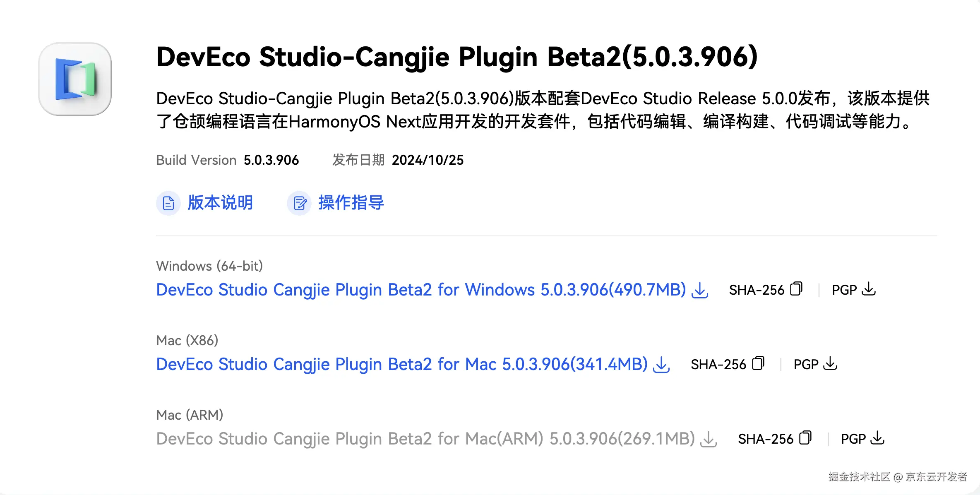Image resolution: width=980 pixels, height=495 pixels.
Task: Download Cangjie Plugin Beta2 for Windows
Action: click(420, 290)
